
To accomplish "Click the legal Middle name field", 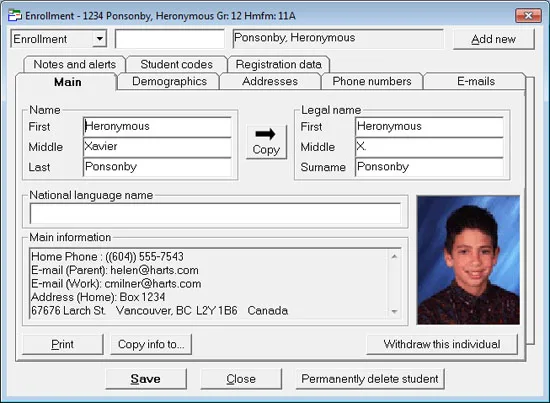I will tap(429, 147).
